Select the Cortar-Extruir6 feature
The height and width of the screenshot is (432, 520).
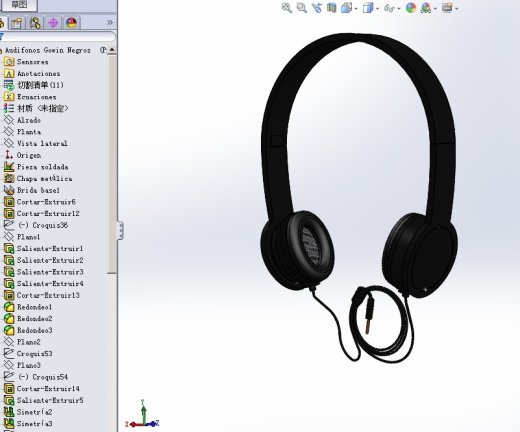click(x=46, y=202)
